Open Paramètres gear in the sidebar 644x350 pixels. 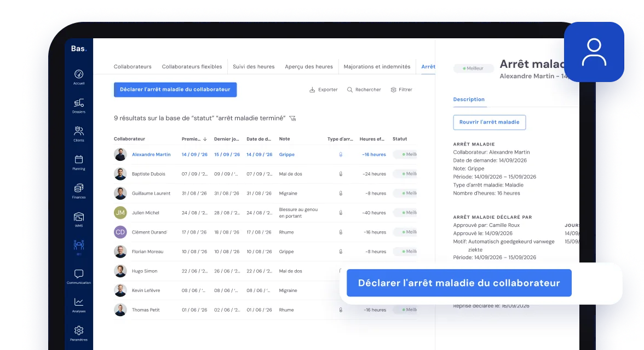[x=79, y=333]
